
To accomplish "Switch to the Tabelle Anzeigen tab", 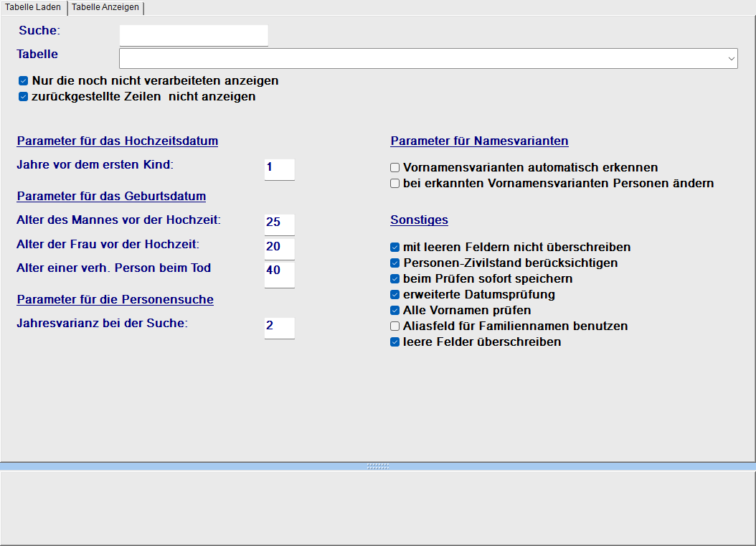I will click(105, 7).
